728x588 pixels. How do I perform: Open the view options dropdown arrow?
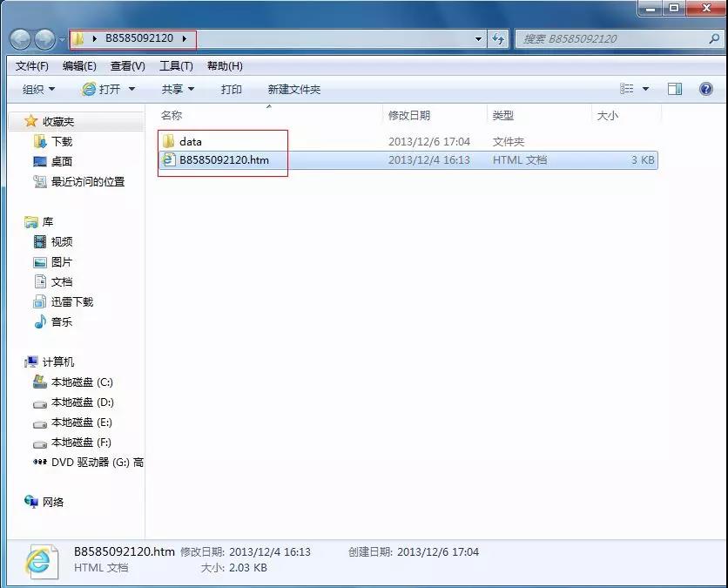tap(645, 88)
